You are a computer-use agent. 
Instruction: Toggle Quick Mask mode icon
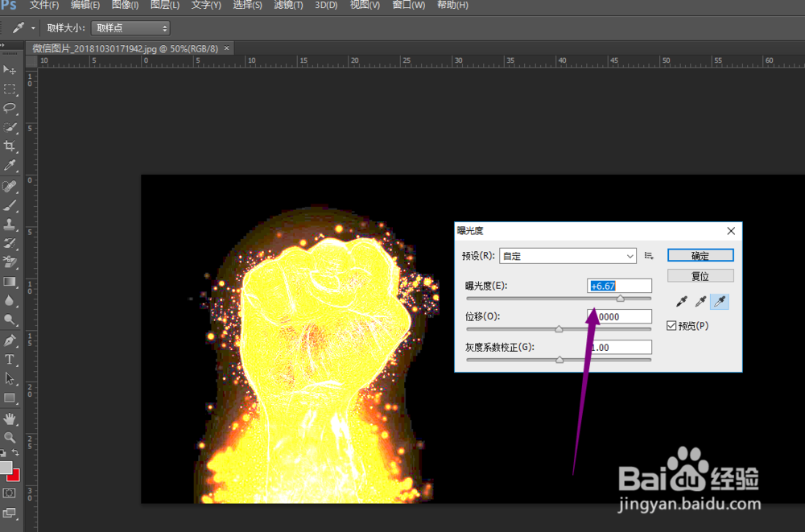tap(9, 493)
